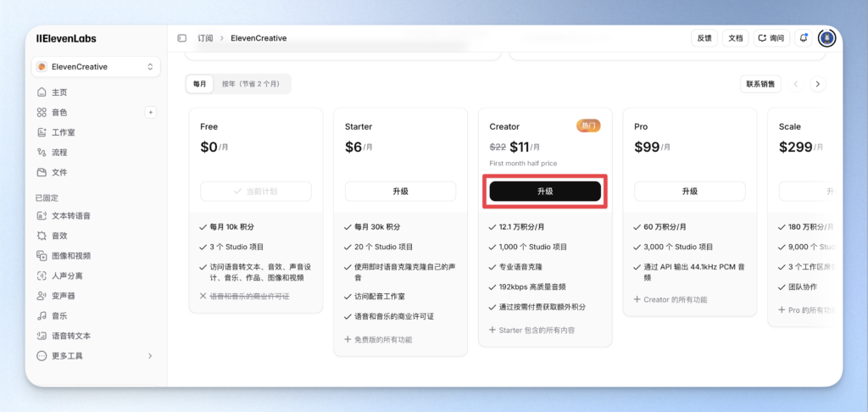Viewport: 868px width, 412px height.
Task: Select the 按年 (节省 2 个月) tab
Action: tap(251, 84)
